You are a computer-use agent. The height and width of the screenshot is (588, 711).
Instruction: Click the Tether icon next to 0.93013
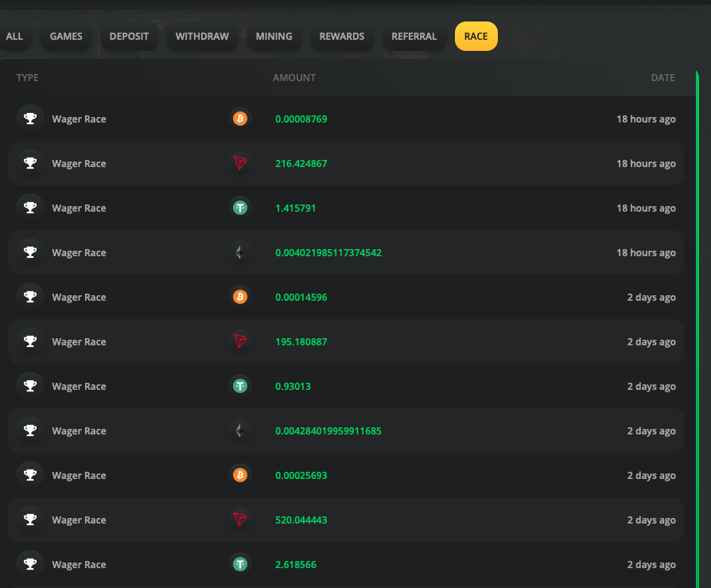240,386
